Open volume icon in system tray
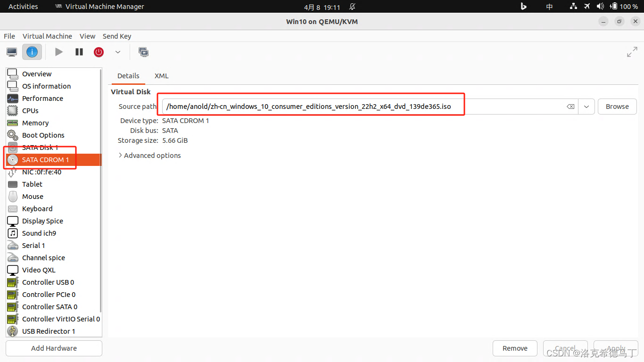Screen dimensions: 644x362 pos(600,7)
